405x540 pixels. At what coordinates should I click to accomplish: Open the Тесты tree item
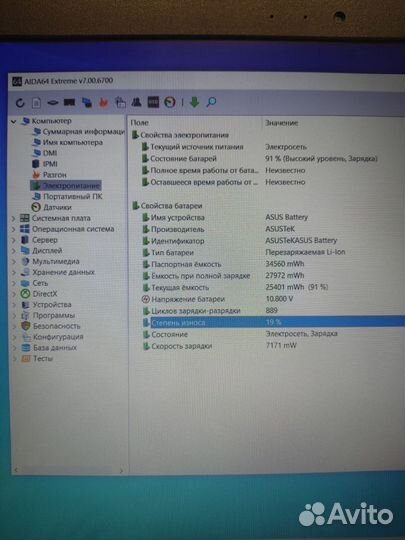pos(37,359)
